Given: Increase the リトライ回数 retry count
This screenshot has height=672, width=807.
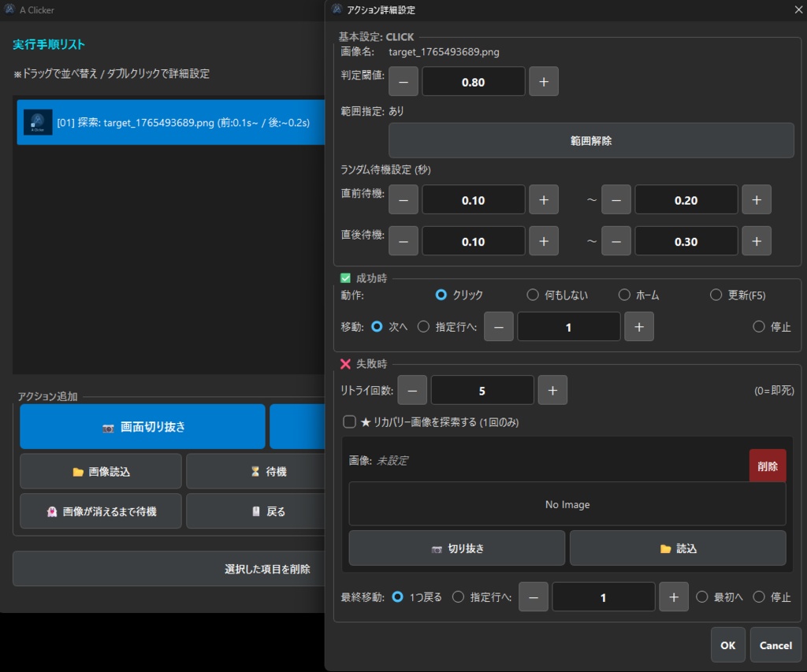Looking at the screenshot, I should [x=552, y=390].
